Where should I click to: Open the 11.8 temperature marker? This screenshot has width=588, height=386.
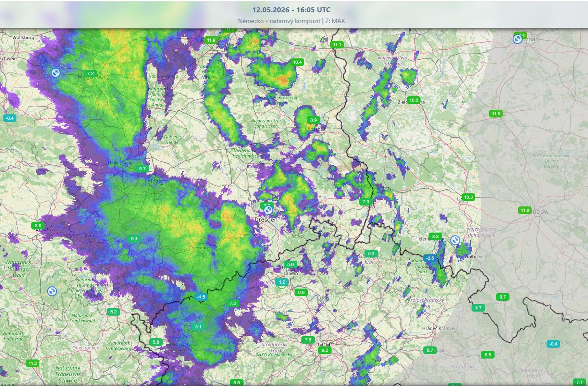click(x=496, y=114)
